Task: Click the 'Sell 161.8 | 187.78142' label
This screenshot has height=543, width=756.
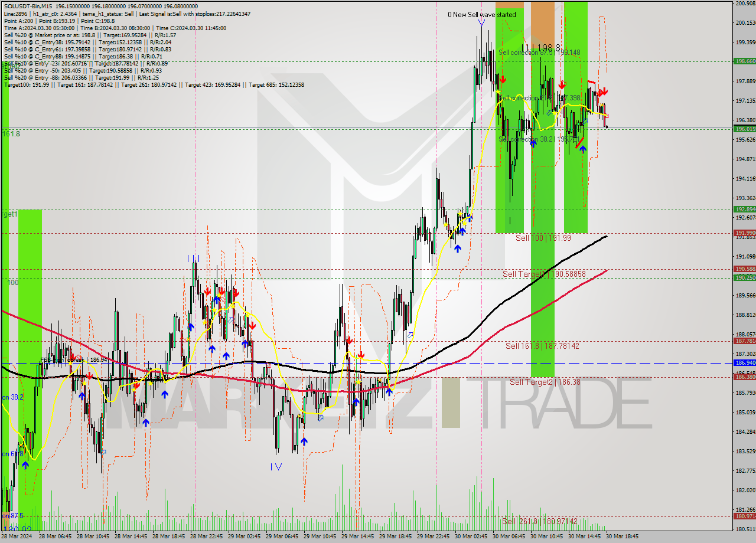Action: [x=542, y=346]
